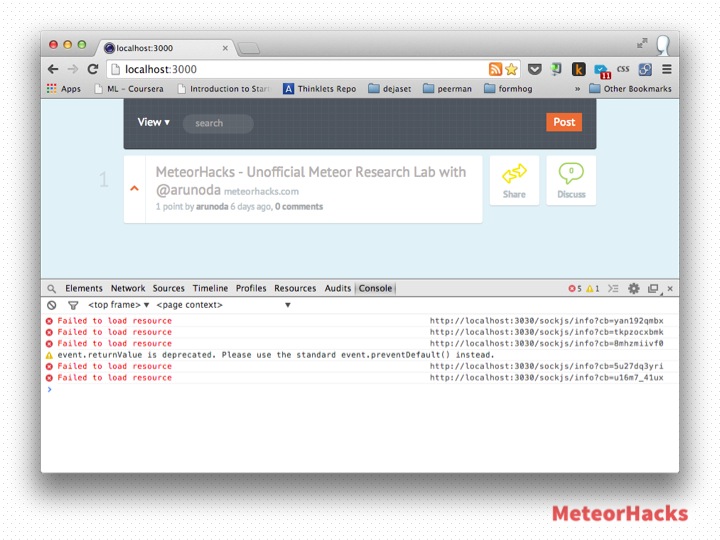Click the DevTools magnifier search icon
Screen dimensions: 720x540
[x=51, y=289]
